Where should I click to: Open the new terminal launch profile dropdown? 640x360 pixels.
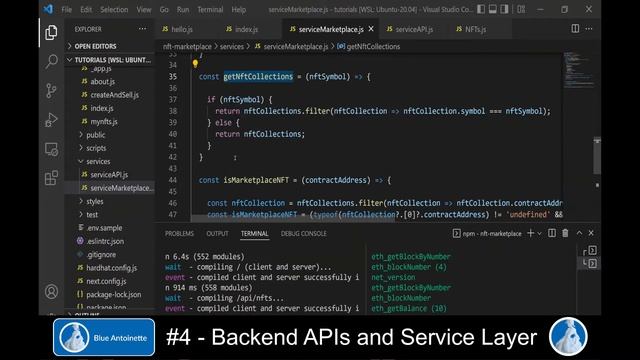539,233
